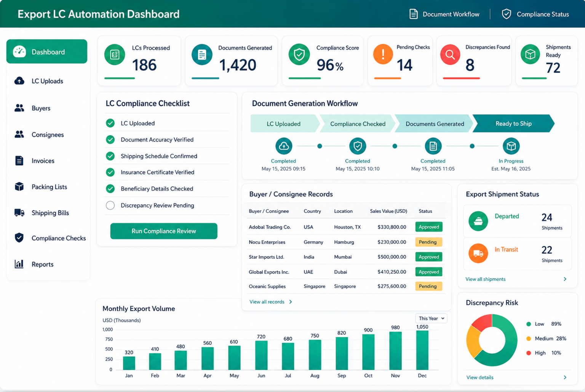
Task: Click the Sales Value (USD) column header
Action: 388,211
